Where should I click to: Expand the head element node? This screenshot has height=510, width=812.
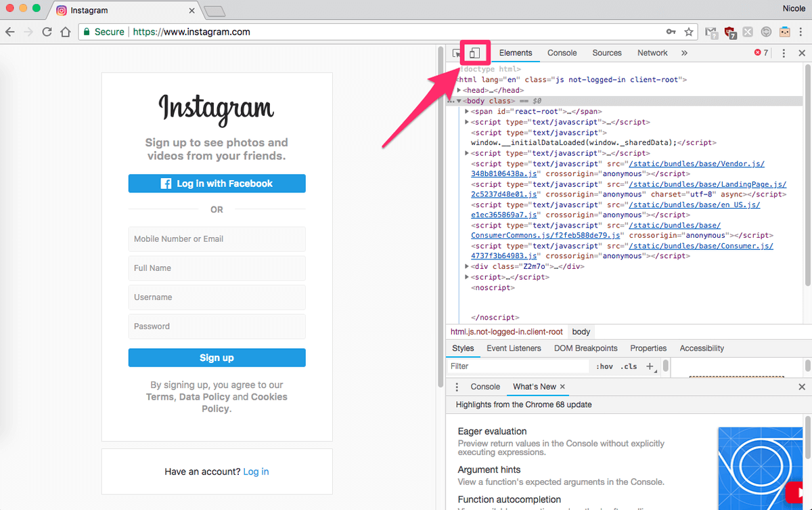(459, 90)
